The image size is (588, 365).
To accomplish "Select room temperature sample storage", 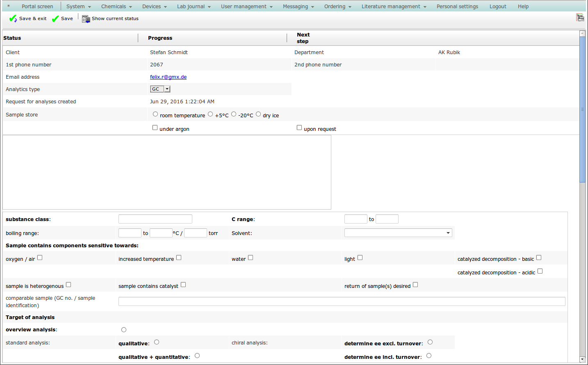I will 155,114.
